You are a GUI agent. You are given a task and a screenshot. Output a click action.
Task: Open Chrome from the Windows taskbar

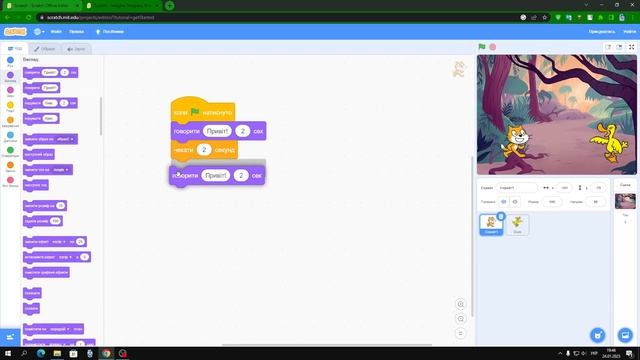[106, 353]
